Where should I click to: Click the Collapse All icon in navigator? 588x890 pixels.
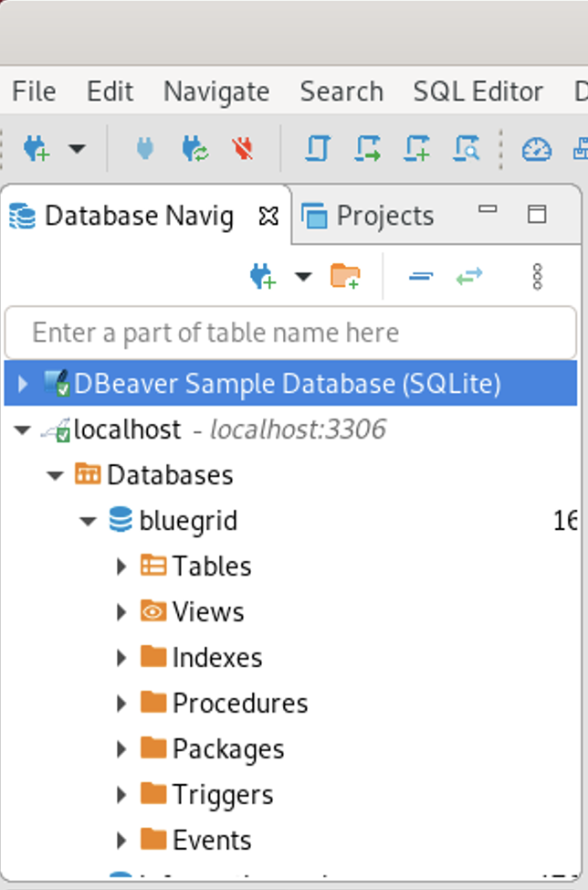point(421,277)
